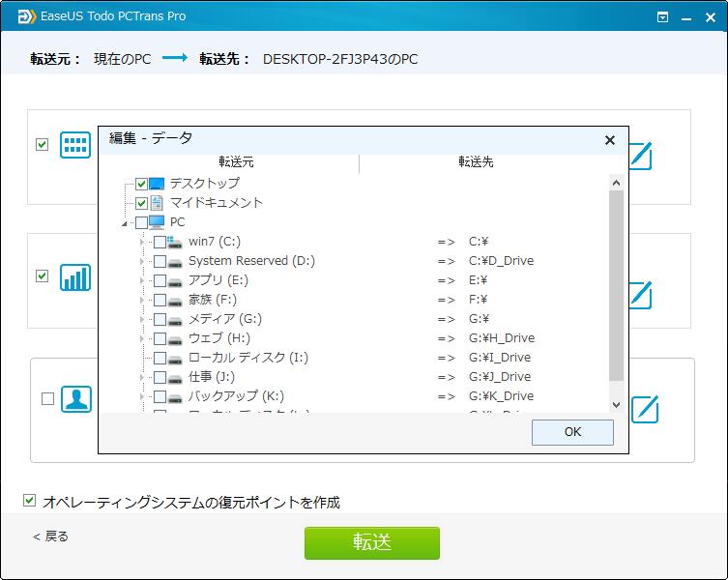Click the 家族 (F:) drive icon
This screenshot has width=728, height=580.
pos(175,302)
